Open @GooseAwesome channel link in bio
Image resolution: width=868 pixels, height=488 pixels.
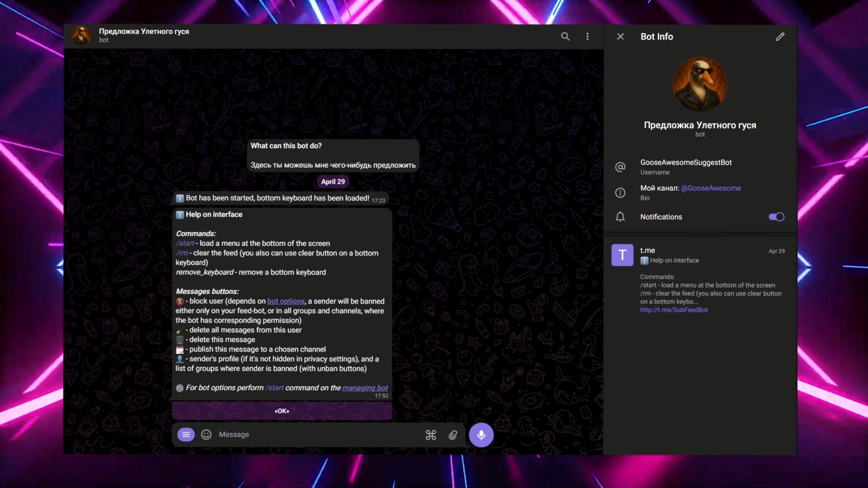pos(711,188)
